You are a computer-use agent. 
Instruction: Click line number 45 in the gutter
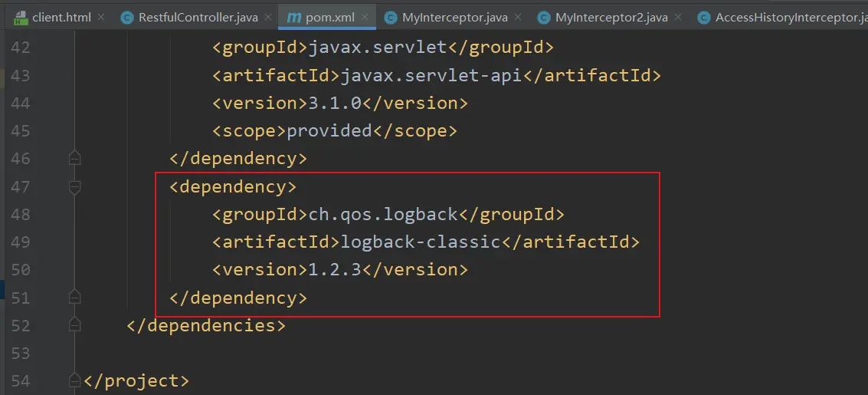[x=20, y=130]
